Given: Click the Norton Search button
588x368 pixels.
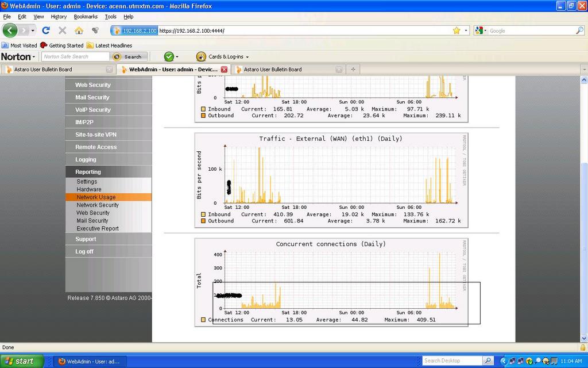Looking at the screenshot, I should 129,56.
